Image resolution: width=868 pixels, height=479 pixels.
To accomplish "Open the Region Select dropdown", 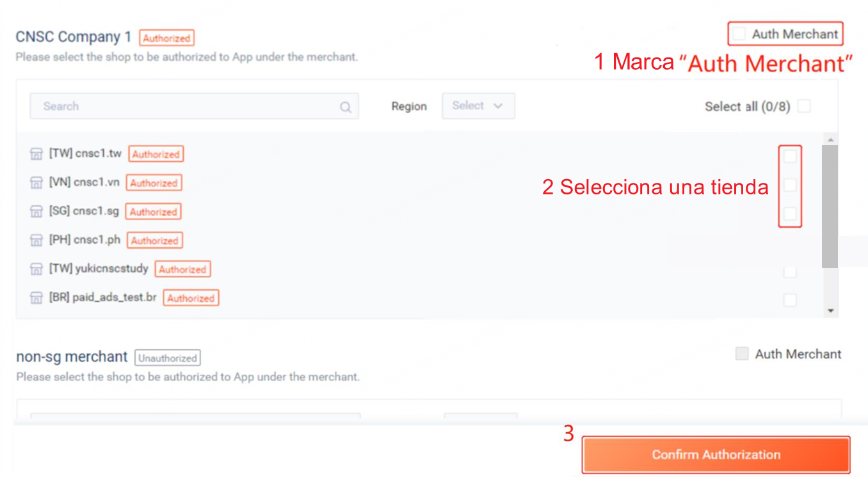I will 478,106.
